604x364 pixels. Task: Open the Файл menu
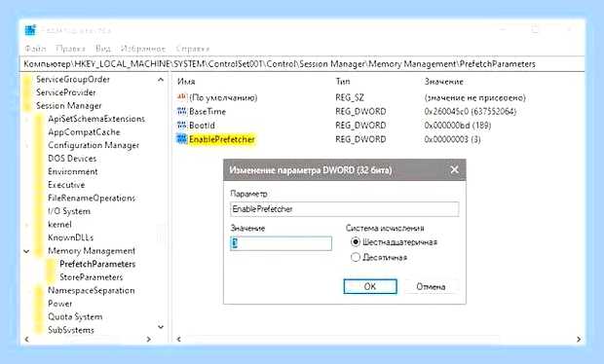[35, 49]
